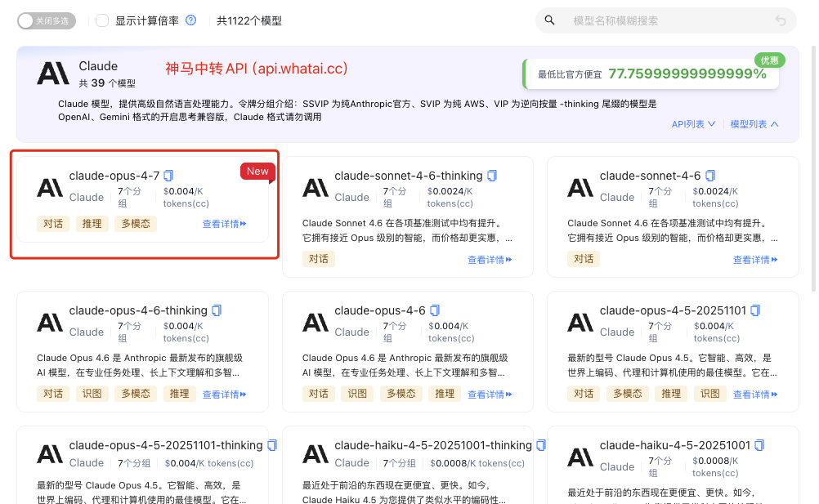The height and width of the screenshot is (504, 819).
Task: Copy the claude-sonnet-4-6 model name
Action: (x=709, y=176)
